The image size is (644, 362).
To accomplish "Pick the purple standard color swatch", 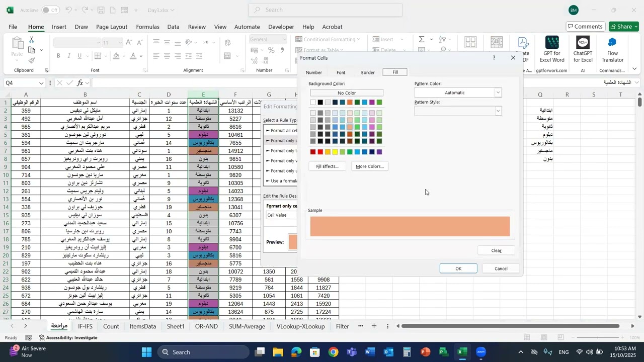I will [x=379, y=152].
